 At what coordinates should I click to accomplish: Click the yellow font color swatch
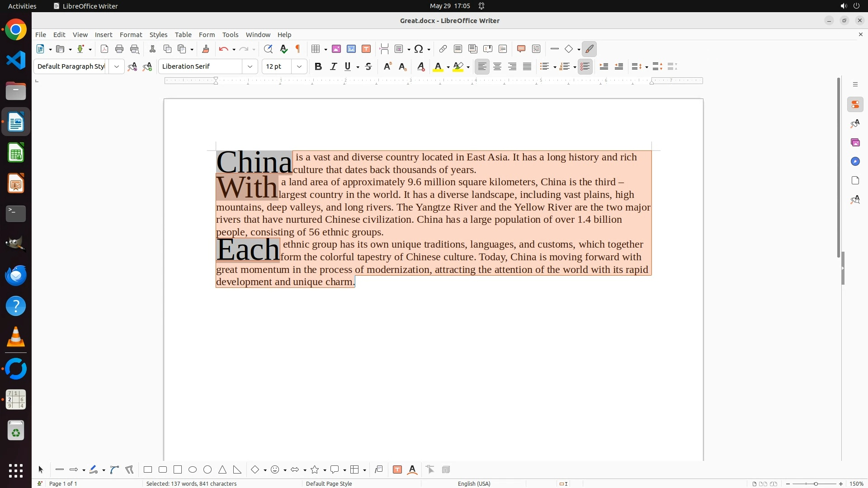(438, 67)
